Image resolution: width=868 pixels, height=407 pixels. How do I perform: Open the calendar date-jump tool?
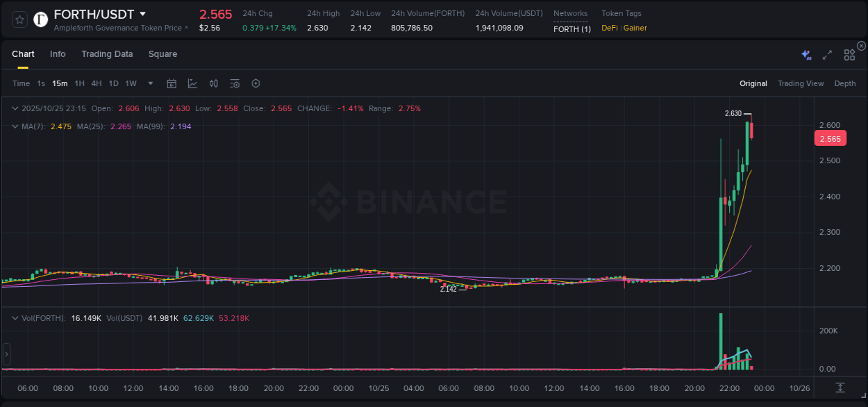pos(172,83)
